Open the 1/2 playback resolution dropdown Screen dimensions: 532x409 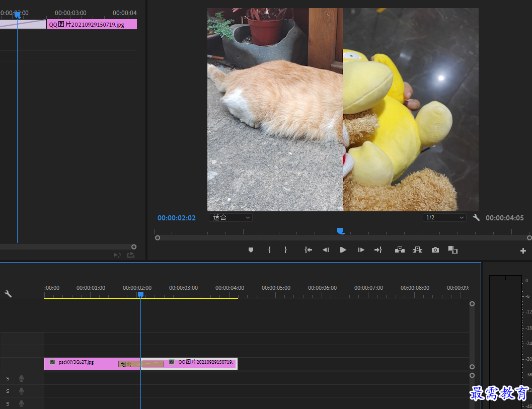444,217
